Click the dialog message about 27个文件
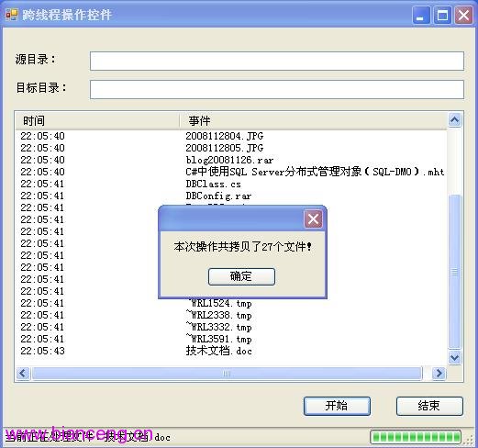The width and height of the screenshot is (478, 448). (x=242, y=246)
